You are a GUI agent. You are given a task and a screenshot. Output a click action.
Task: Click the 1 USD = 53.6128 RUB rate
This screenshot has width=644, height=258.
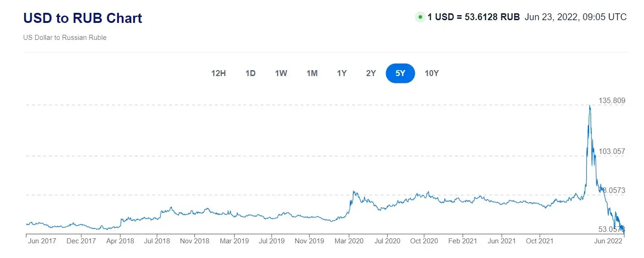point(473,17)
